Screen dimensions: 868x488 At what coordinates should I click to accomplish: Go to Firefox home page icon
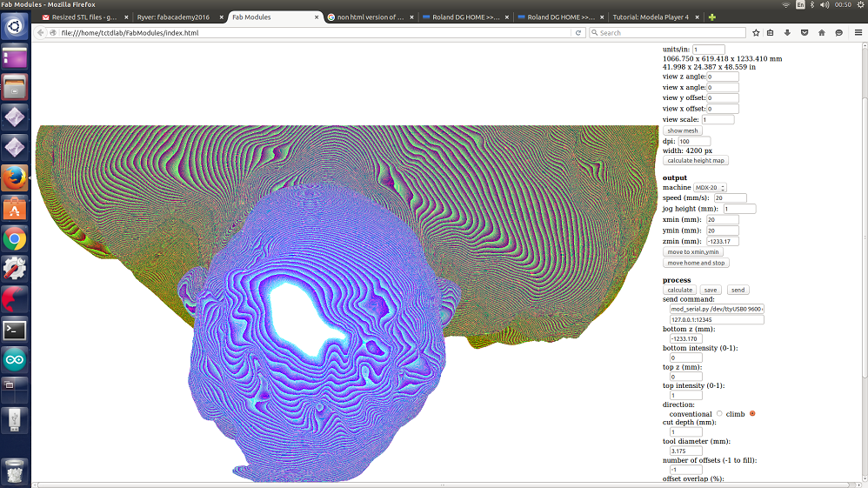click(822, 33)
